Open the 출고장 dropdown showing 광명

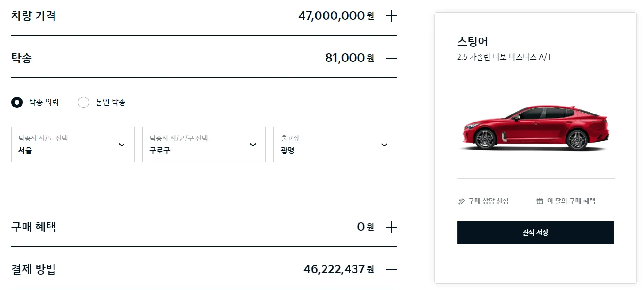(335, 145)
